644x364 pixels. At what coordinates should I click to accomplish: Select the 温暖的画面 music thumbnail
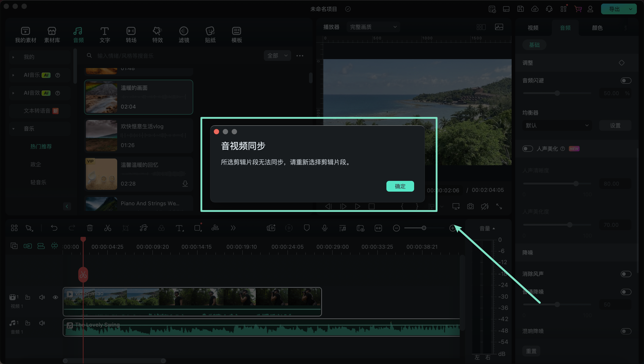[x=101, y=97]
